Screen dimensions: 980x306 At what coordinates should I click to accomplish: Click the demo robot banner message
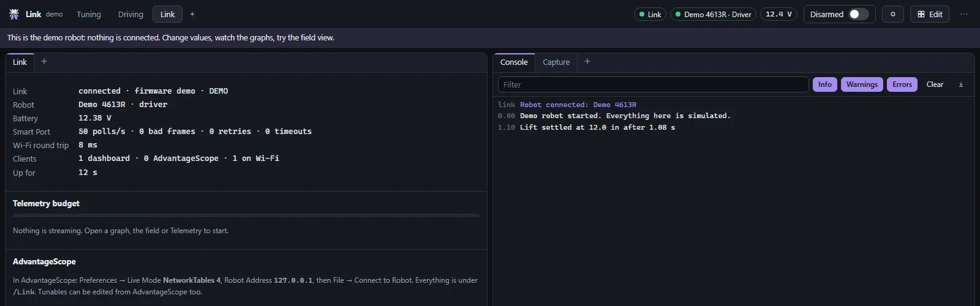click(171, 37)
